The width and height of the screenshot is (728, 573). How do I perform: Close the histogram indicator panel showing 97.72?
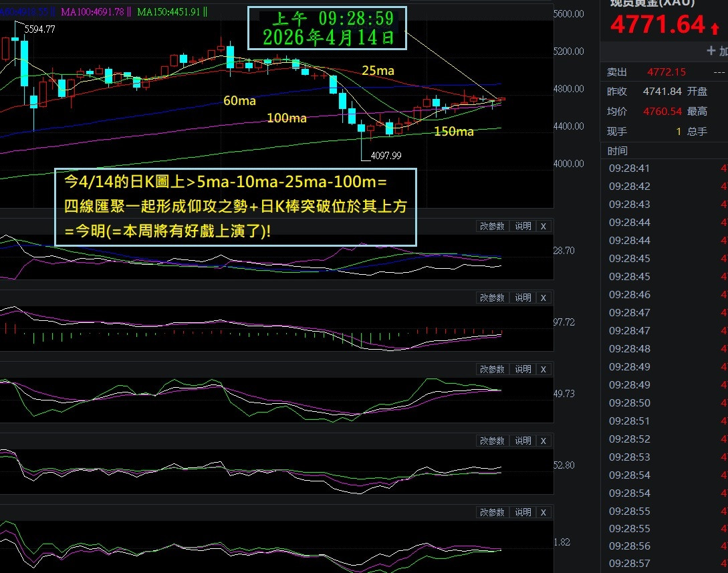[543, 298]
